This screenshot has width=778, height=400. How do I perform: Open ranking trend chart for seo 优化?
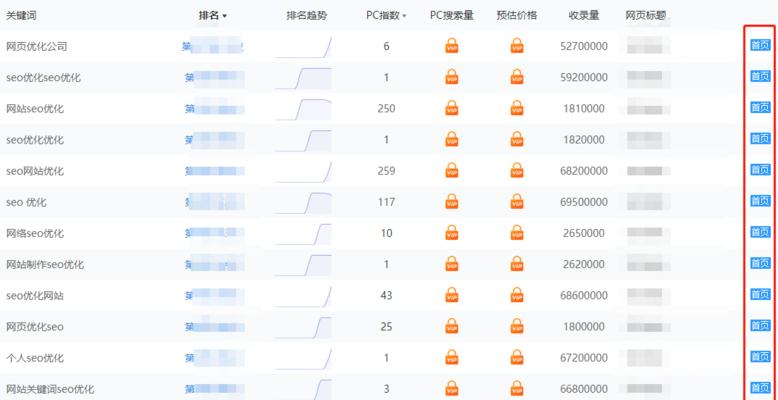[x=304, y=202]
